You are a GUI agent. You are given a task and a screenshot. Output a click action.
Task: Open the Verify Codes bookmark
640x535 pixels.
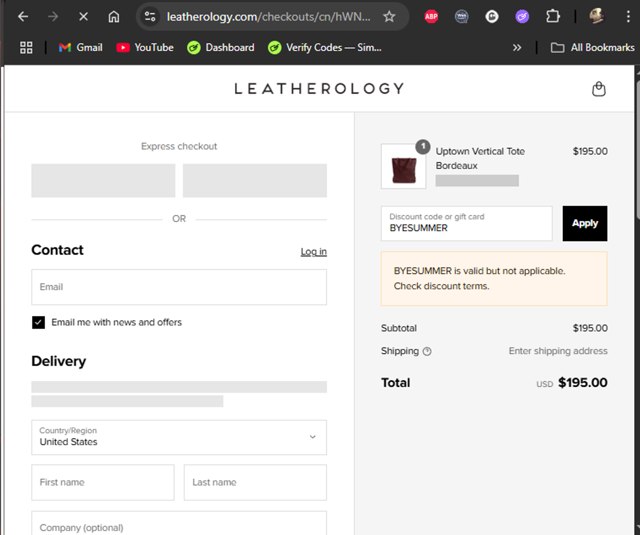(325, 48)
